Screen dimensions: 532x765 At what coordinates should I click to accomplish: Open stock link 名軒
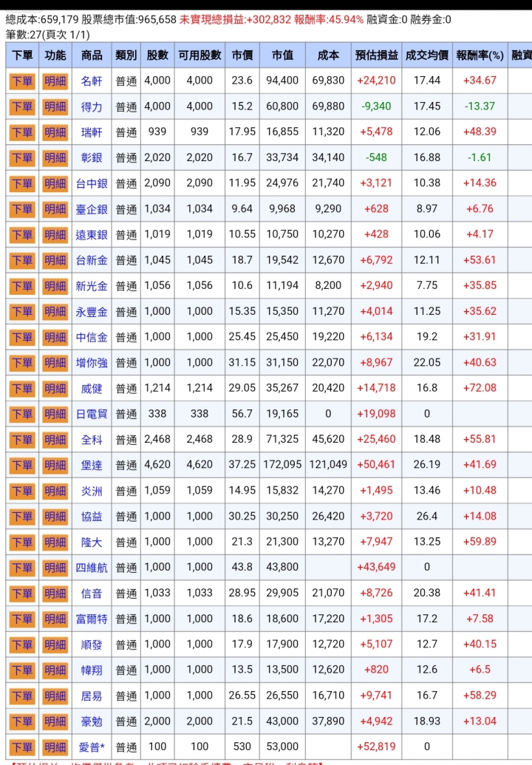[92, 81]
